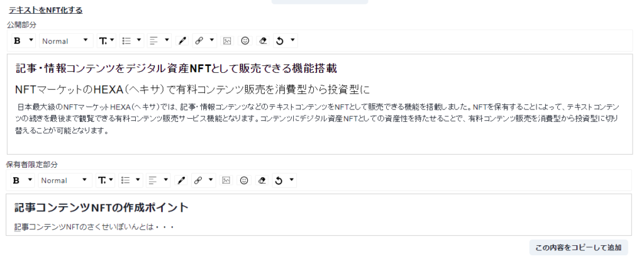Toggle bold in the 保有者限定部分 toolbar

(x=16, y=180)
